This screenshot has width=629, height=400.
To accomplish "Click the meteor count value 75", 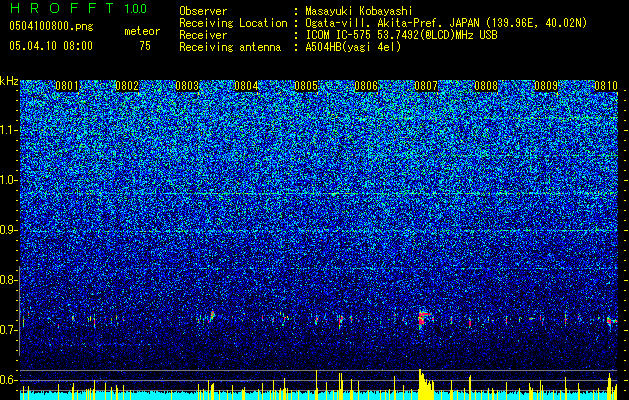I will pyautogui.click(x=145, y=46).
